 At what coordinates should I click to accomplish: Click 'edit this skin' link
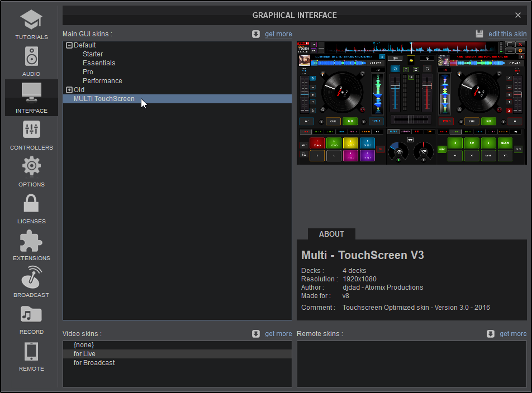[507, 34]
